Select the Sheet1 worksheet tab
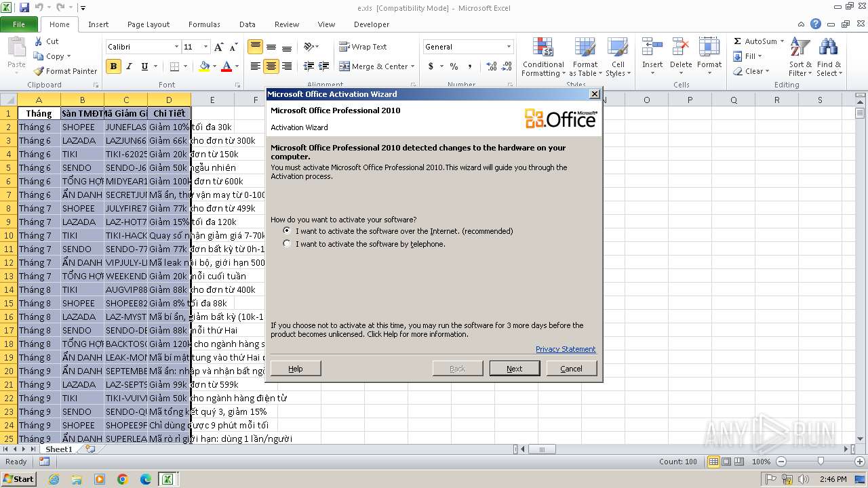This screenshot has height=488, width=868. point(58,449)
